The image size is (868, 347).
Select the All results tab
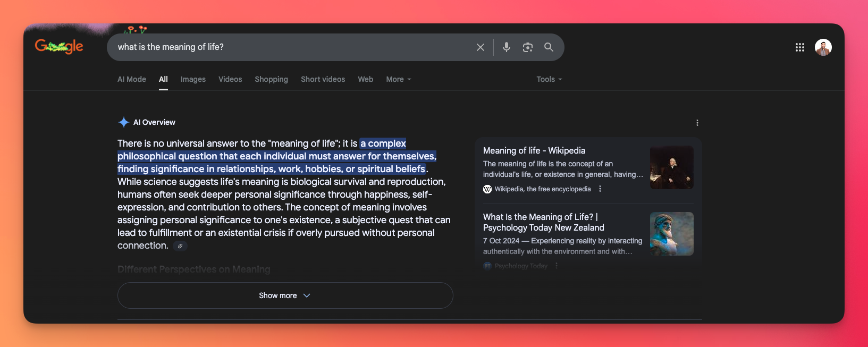163,79
